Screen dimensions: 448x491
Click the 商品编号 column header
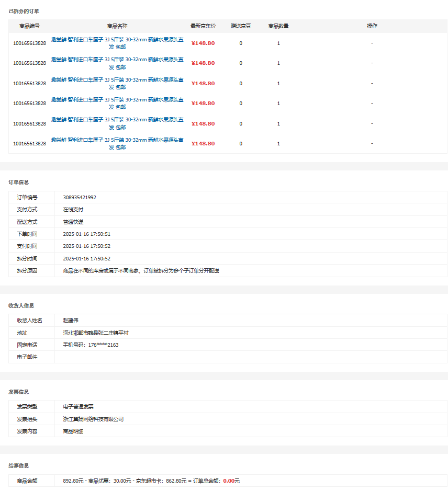click(29, 26)
